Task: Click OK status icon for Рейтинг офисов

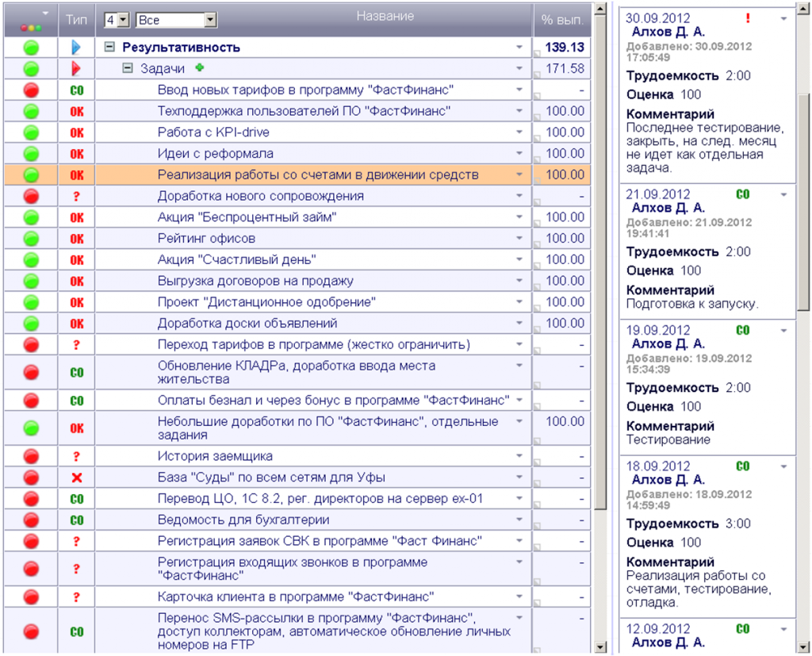Action: [77, 239]
